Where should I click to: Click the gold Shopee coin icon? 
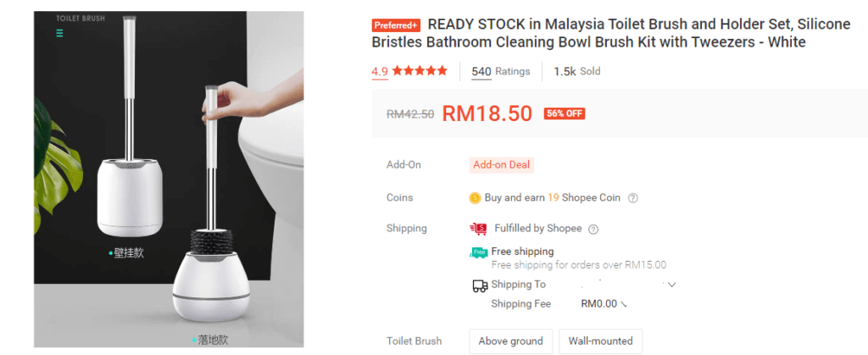[x=475, y=198]
